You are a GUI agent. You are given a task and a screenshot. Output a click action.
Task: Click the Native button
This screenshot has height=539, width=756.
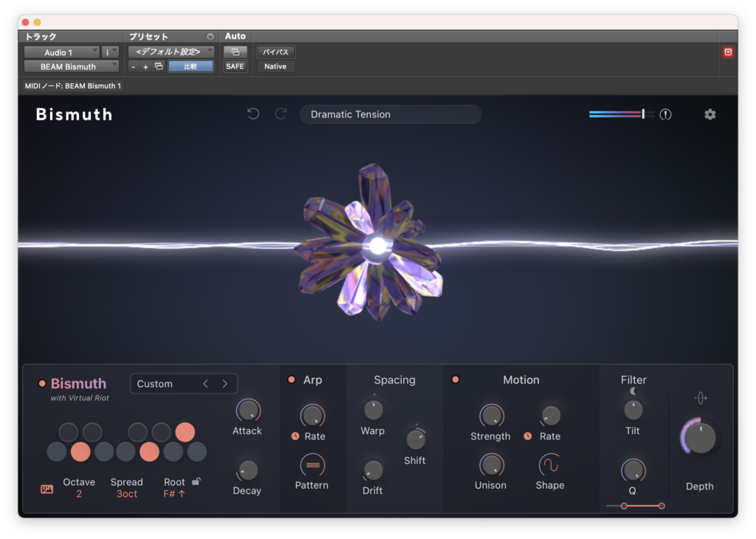coord(275,66)
